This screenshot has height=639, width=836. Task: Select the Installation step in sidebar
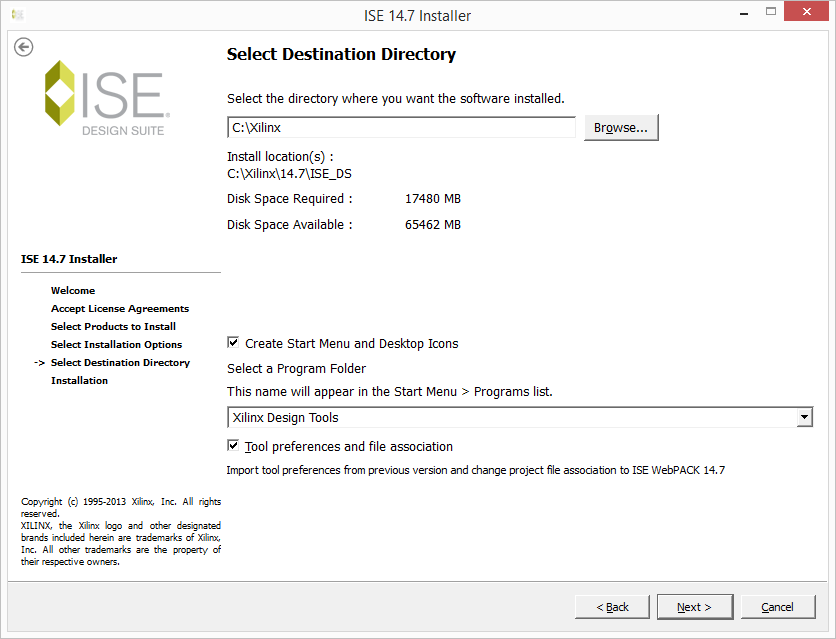[x=79, y=381]
